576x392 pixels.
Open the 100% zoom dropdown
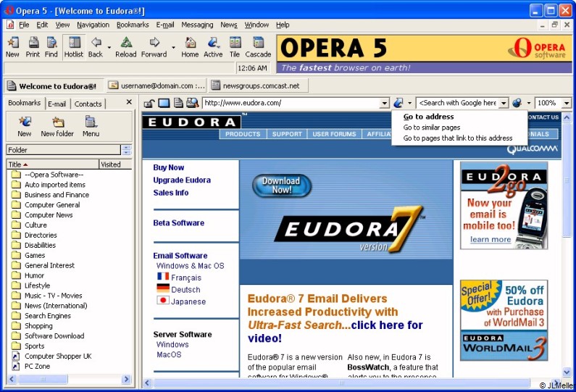(x=567, y=103)
